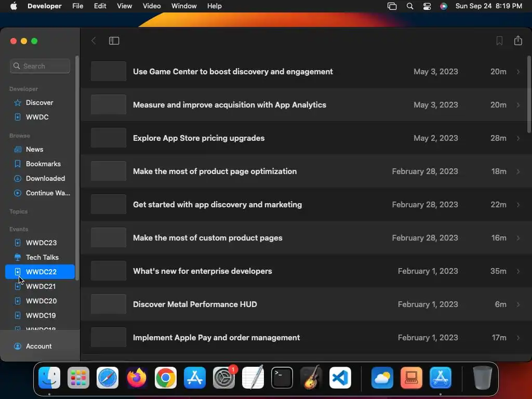Open WWDC21 in the sidebar
532x399 pixels.
click(40, 286)
